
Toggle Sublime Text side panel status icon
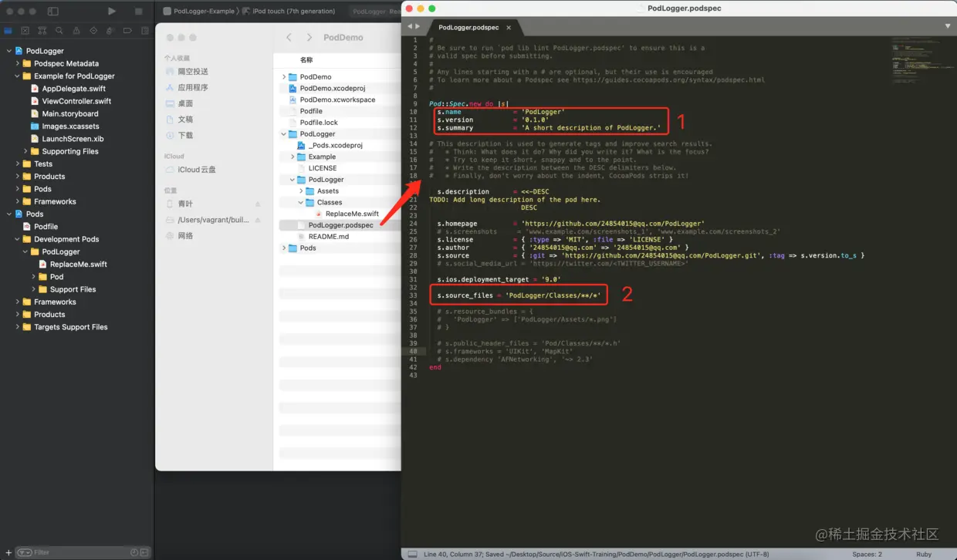(x=412, y=554)
